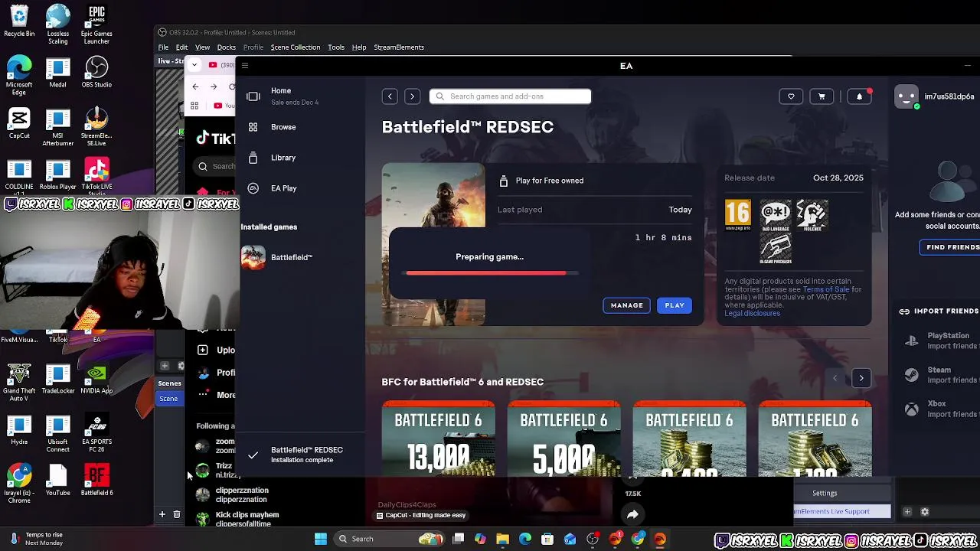Open the 5,000 Battlefield 6 coins pack
The width and height of the screenshot is (980, 551).
564,439
